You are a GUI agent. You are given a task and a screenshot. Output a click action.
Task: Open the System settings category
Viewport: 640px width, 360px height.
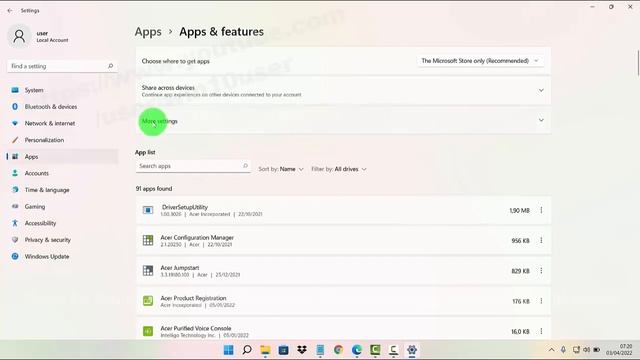coord(62,90)
